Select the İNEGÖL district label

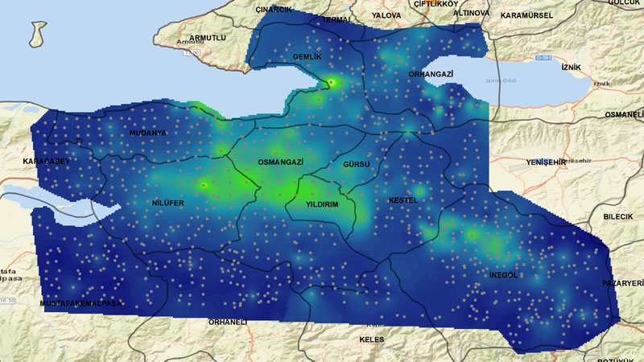pyautogui.click(x=503, y=275)
